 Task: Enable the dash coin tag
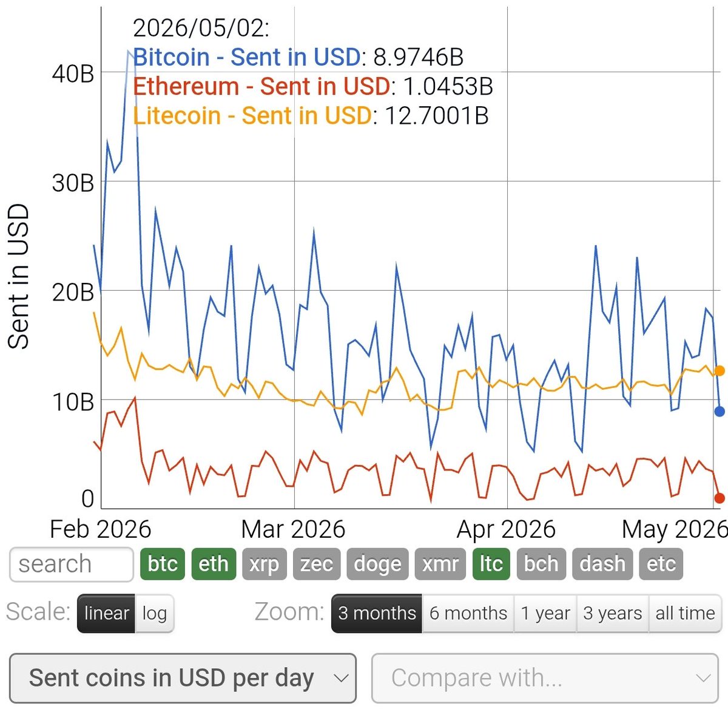602,564
